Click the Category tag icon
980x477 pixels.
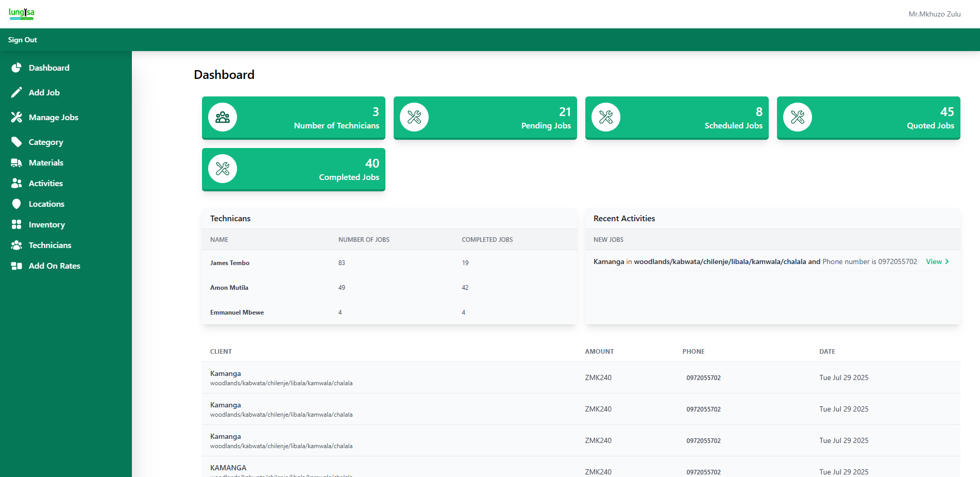coord(16,142)
